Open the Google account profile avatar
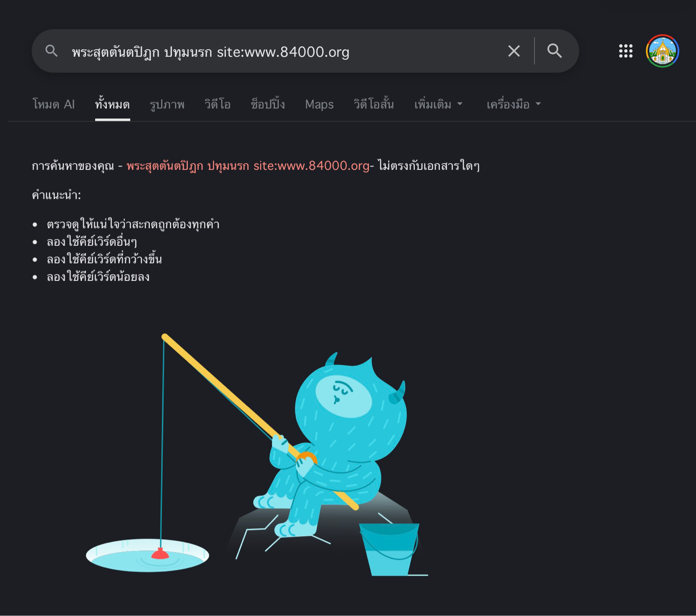 click(x=662, y=51)
